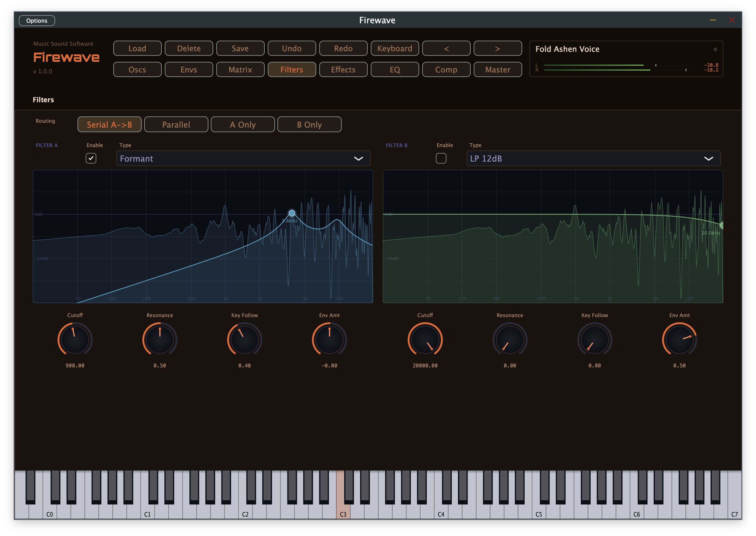The width and height of the screenshot is (756, 536).
Task: Click the Filter B env amt value 0.50
Action: [x=679, y=366]
